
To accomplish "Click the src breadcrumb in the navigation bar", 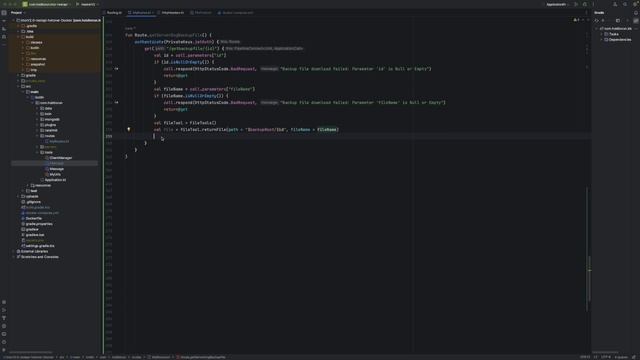I will 62,357.
